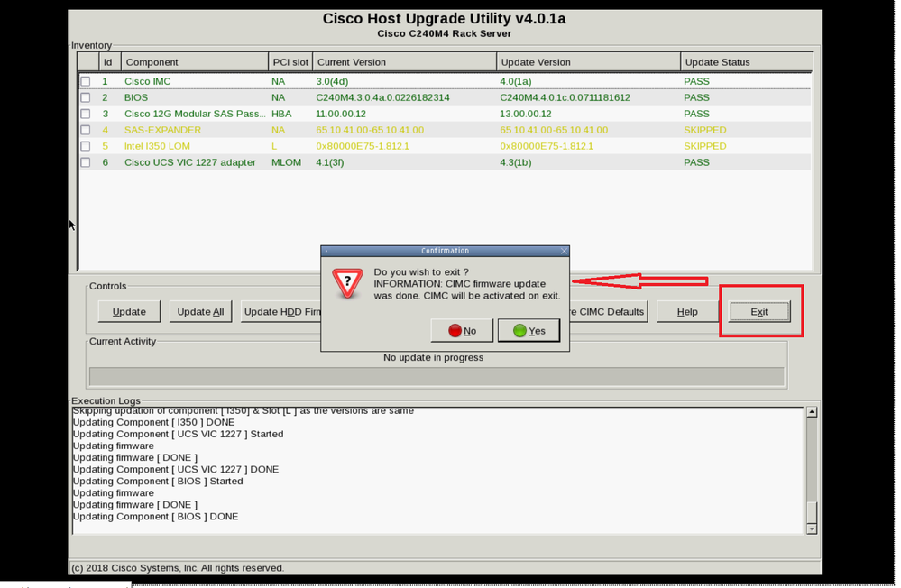Click the MLOM PCI slot cell
Screen dimensions: 901x588
pyautogui.click(x=286, y=162)
